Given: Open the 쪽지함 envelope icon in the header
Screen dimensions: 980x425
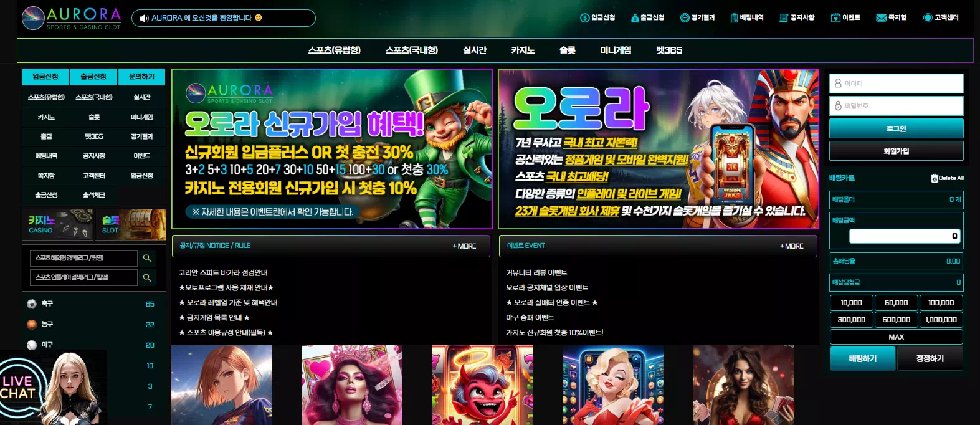Looking at the screenshot, I should [881, 18].
